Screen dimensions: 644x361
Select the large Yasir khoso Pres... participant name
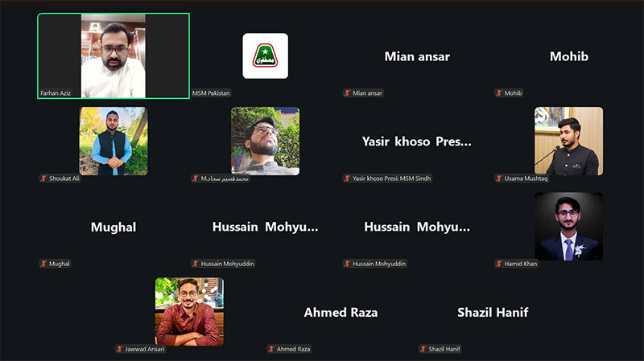416,142
